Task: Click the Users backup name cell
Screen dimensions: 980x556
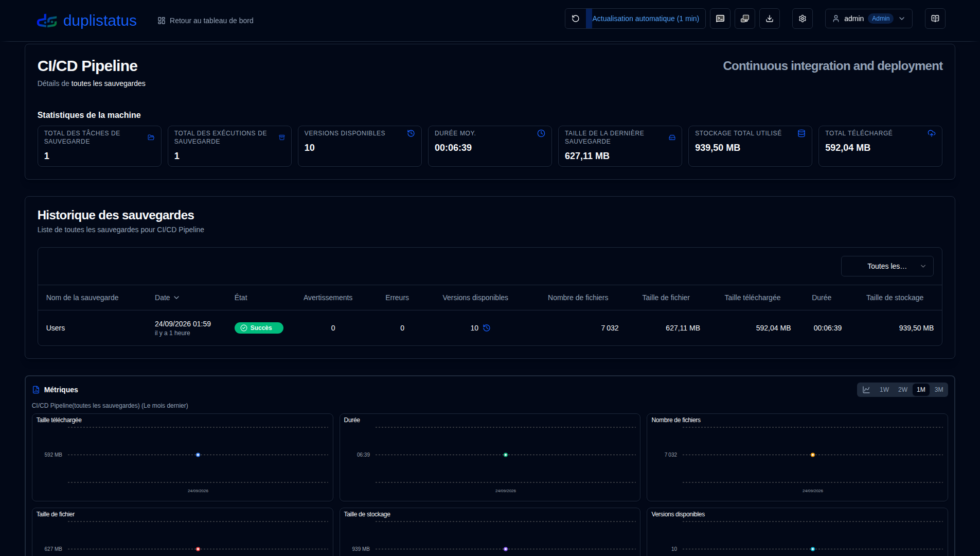Action: (56, 328)
